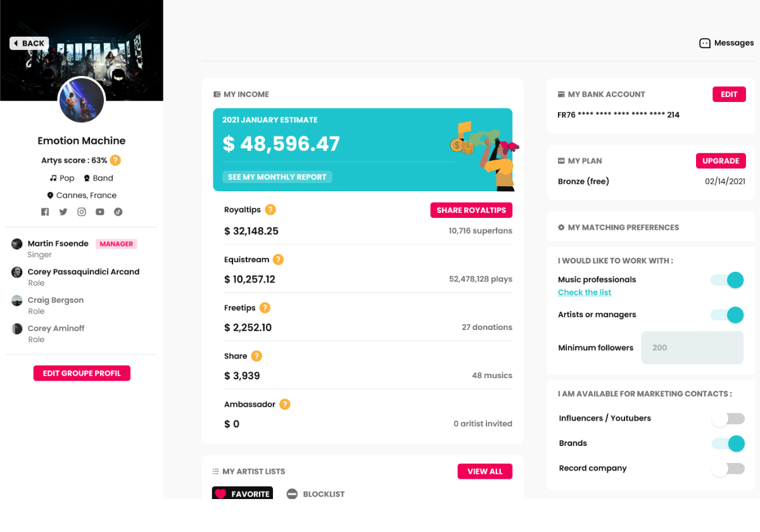Enable the Record company toggle
Viewport: 760px width, 532px height.
click(727, 469)
